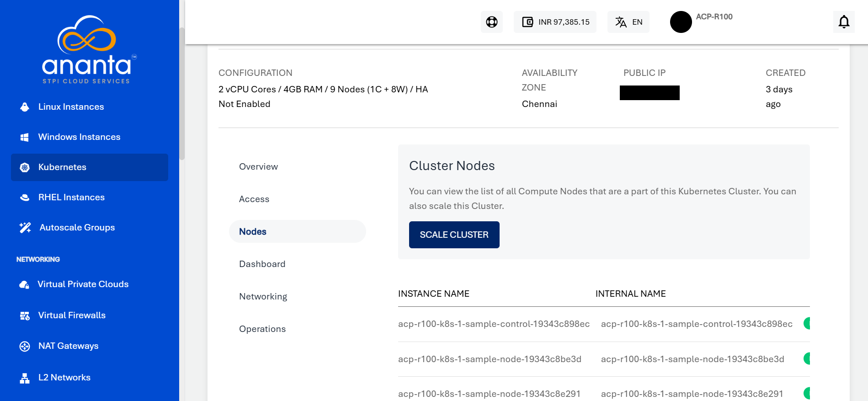Go to Autoscale Groups
This screenshot has height=401, width=868.
pos(77,227)
